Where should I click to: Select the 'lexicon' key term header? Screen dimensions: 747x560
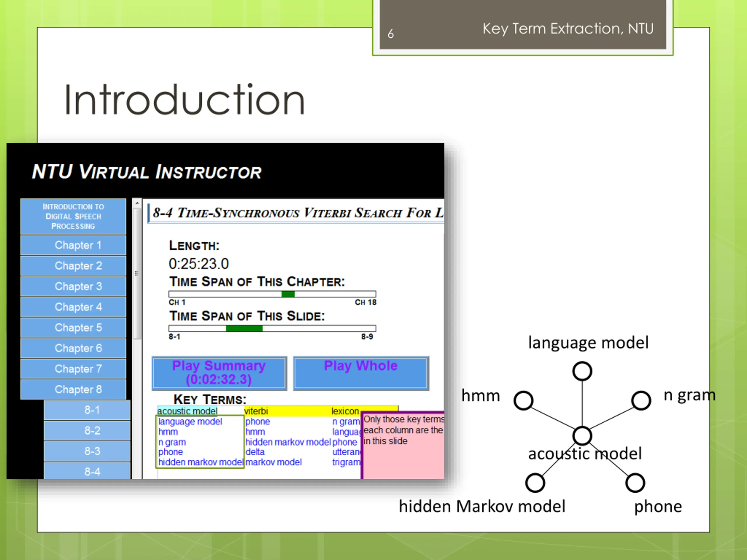(x=345, y=411)
